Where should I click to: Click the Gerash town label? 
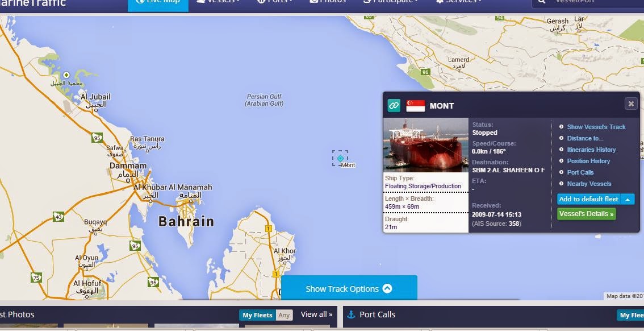(557, 21)
